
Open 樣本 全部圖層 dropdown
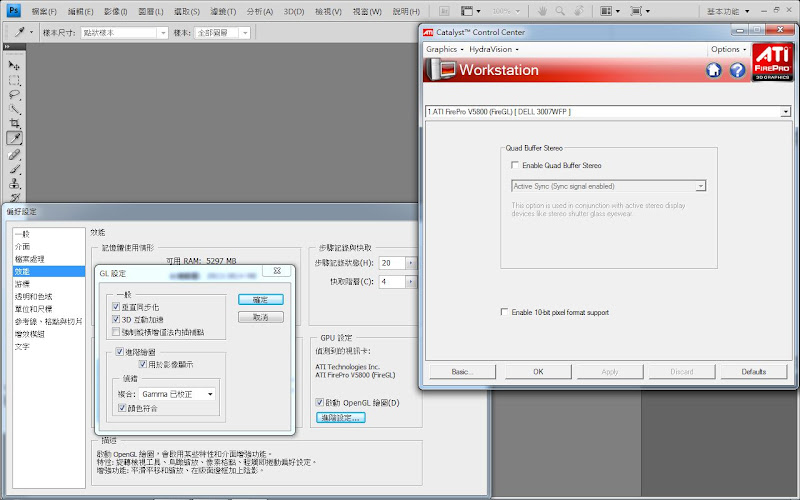click(x=222, y=33)
